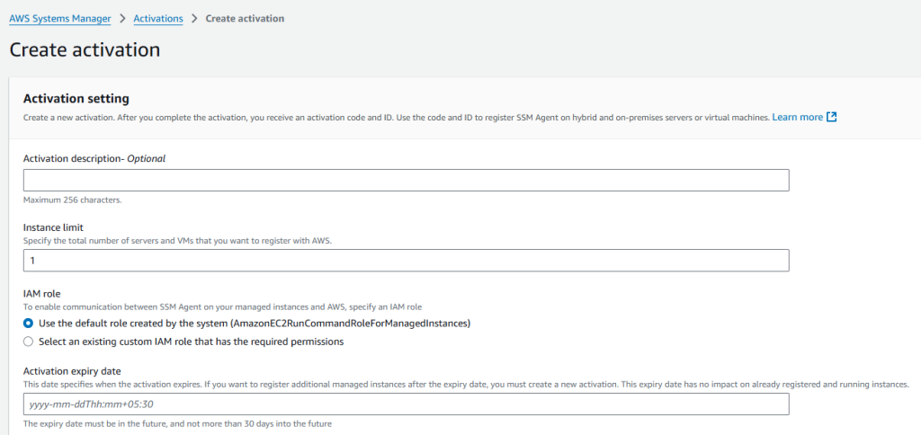
Task: Click the Instance limit input box
Action: pos(406,260)
